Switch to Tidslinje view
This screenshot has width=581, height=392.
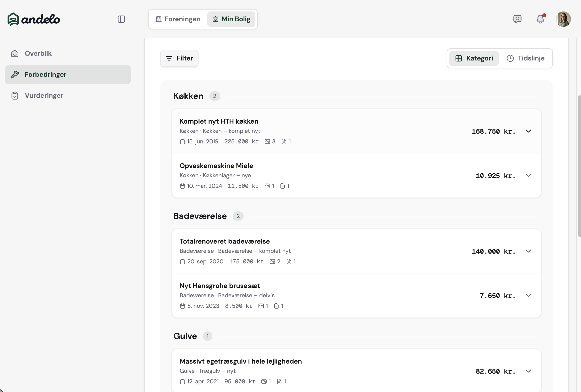tap(526, 58)
